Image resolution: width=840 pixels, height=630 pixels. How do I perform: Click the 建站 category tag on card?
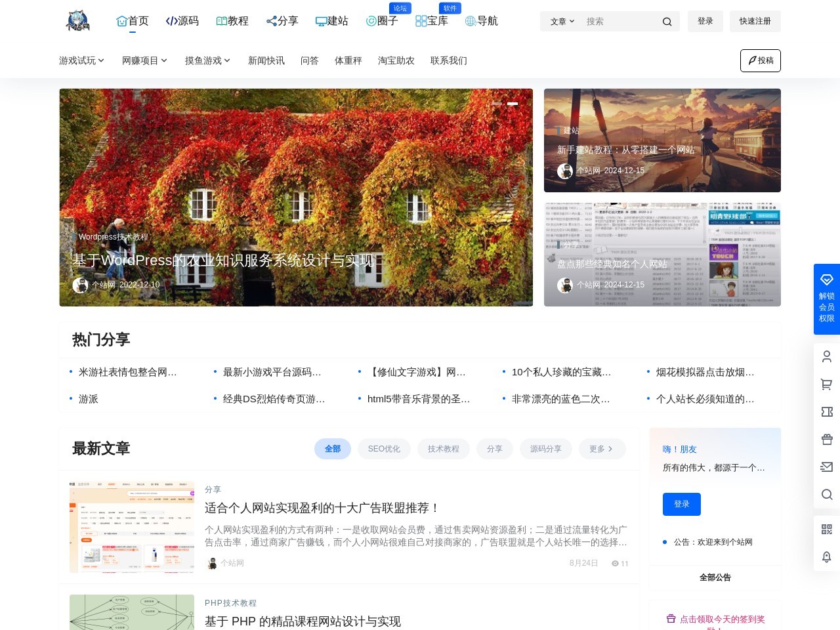pos(571,131)
